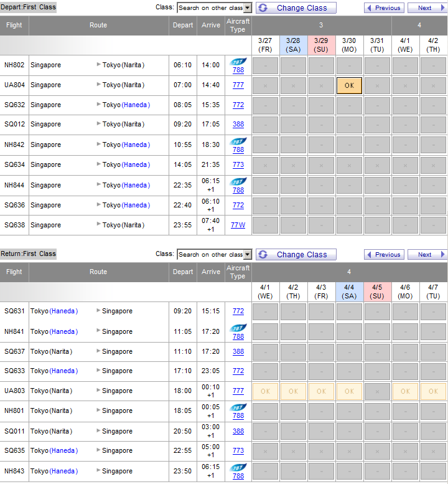Open aircraft type 772 link for SQ631

pos(238,311)
